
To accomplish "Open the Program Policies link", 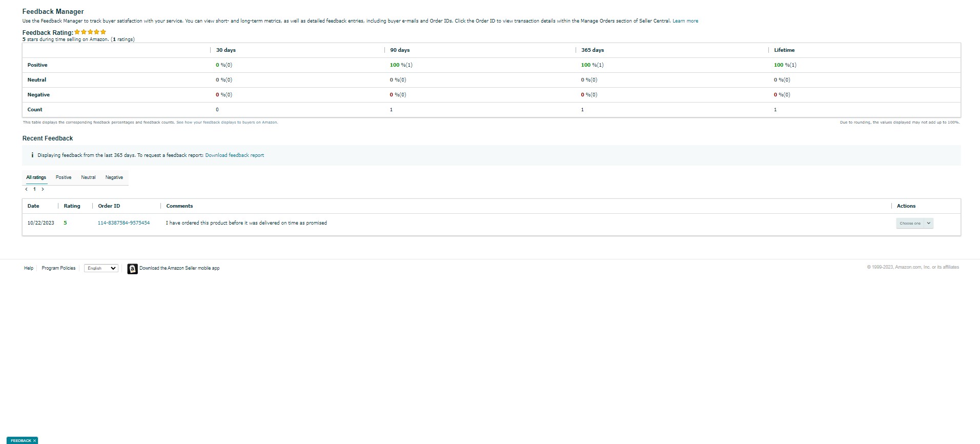I will point(58,268).
